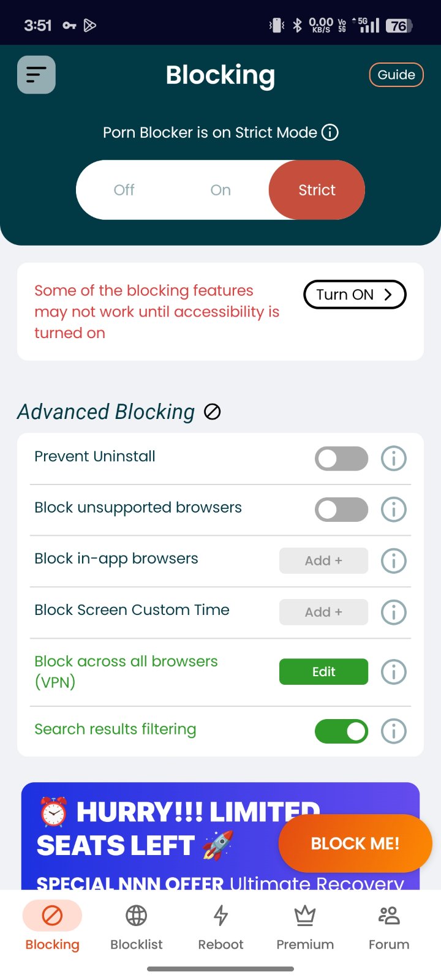The height and width of the screenshot is (980, 441).
Task: Open info icon for Prevent Uninstall
Action: coord(394,458)
